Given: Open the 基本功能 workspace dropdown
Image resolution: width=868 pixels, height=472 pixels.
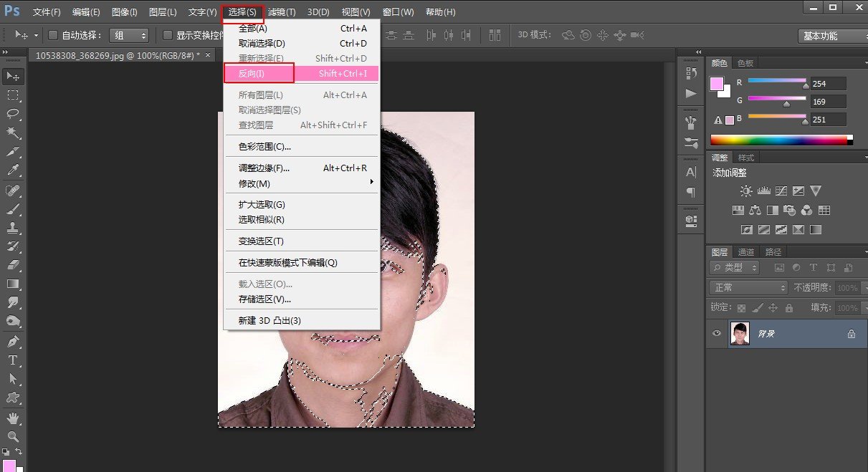Looking at the screenshot, I should tap(831, 36).
